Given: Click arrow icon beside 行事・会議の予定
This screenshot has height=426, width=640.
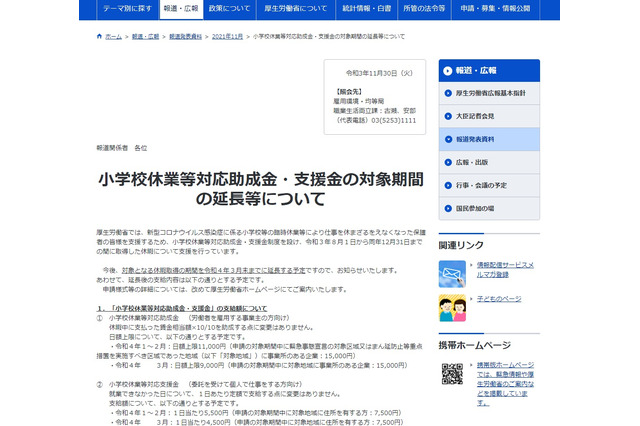Looking at the screenshot, I should 448,185.
